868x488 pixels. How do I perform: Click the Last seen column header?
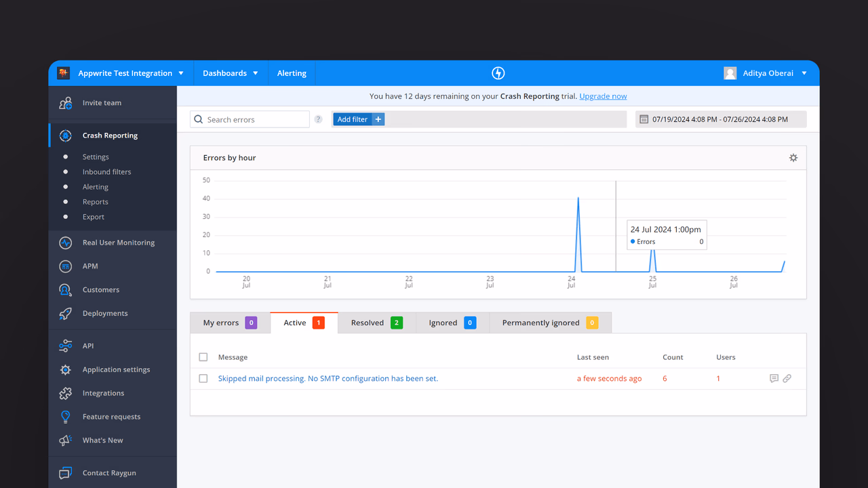point(593,357)
